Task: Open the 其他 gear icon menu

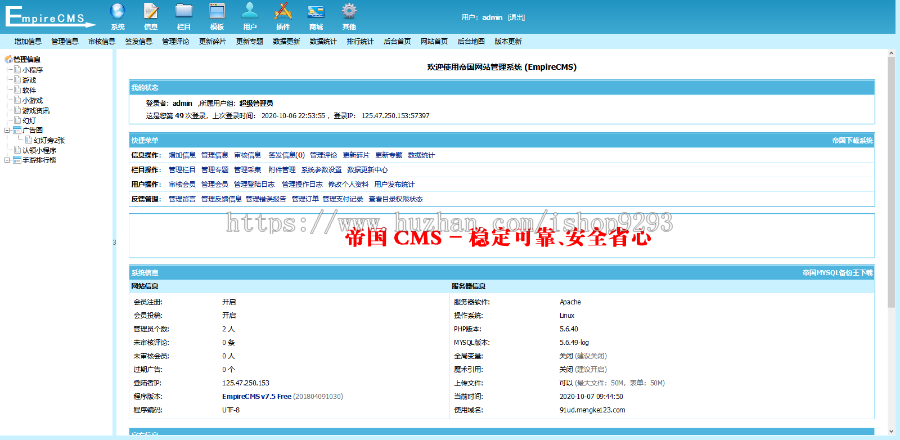Action: (349, 16)
